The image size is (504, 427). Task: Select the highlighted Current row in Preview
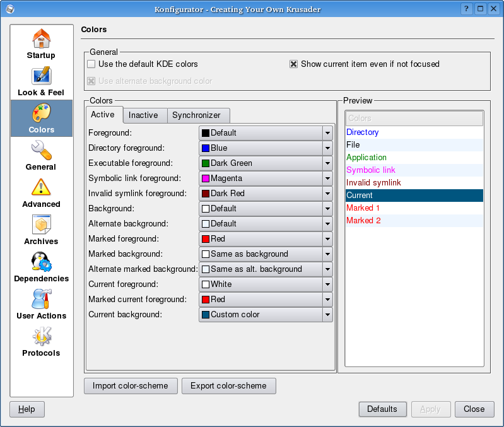coord(414,196)
